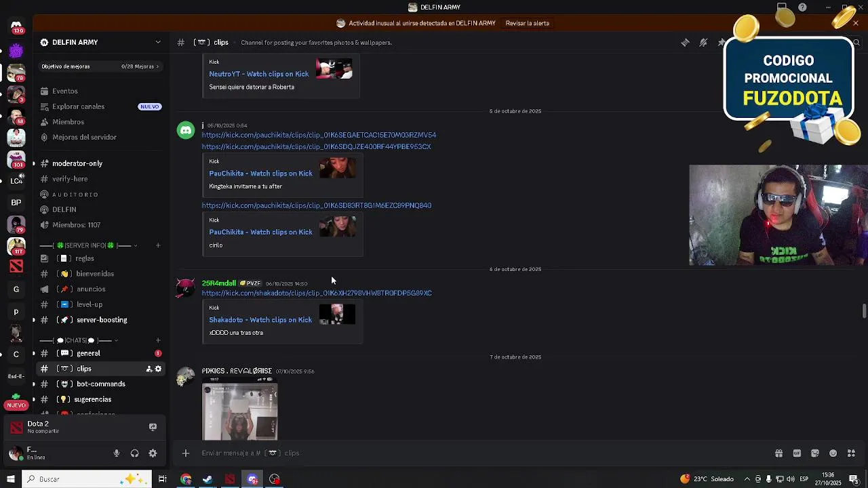Viewport: 868px width, 488px height.
Task: Open server icon with 58 notification badge
Action: pos(16,116)
